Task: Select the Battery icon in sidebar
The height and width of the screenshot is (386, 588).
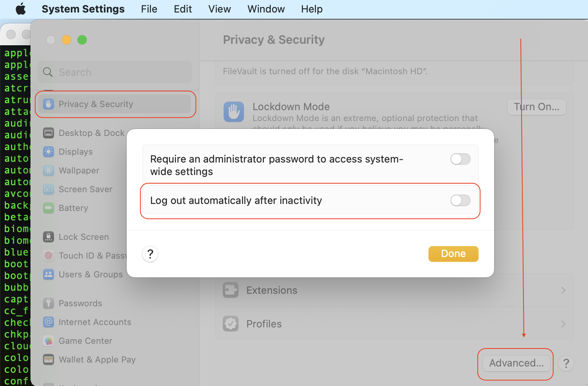Action: [x=48, y=208]
